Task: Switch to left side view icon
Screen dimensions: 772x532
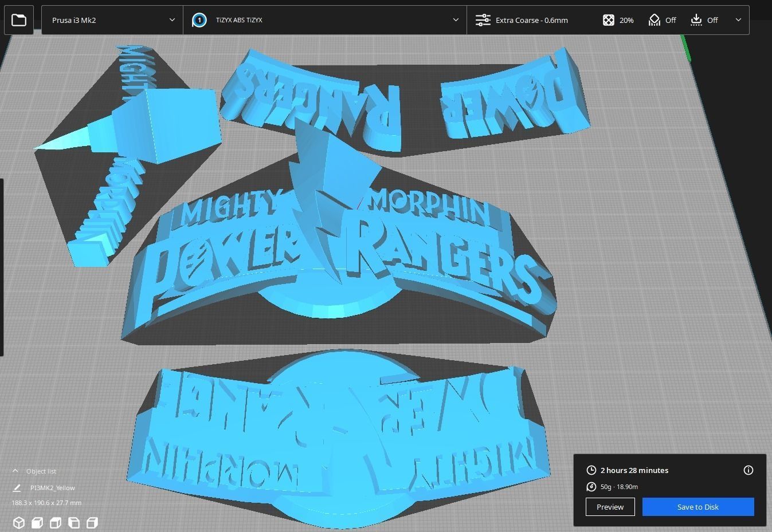Action: point(74,522)
